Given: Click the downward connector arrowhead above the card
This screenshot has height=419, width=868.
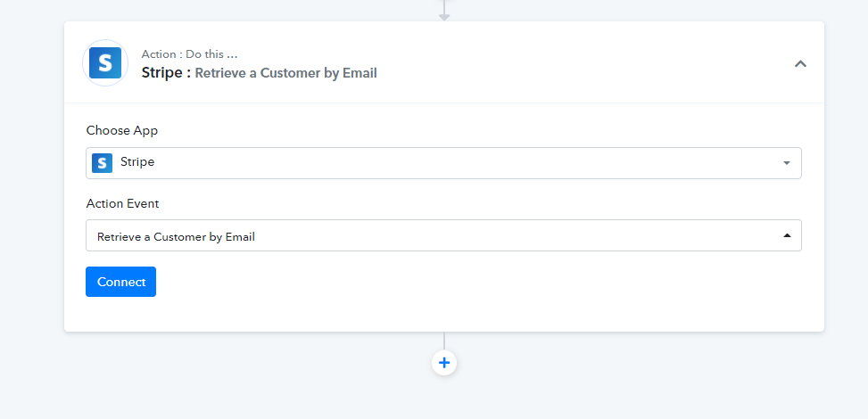Looking at the screenshot, I should (444, 17).
